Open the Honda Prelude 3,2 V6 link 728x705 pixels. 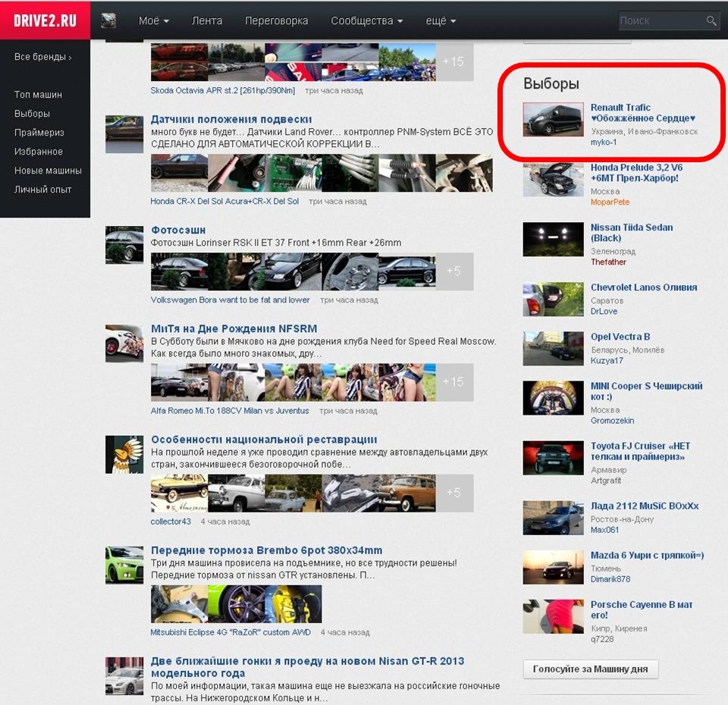click(636, 173)
